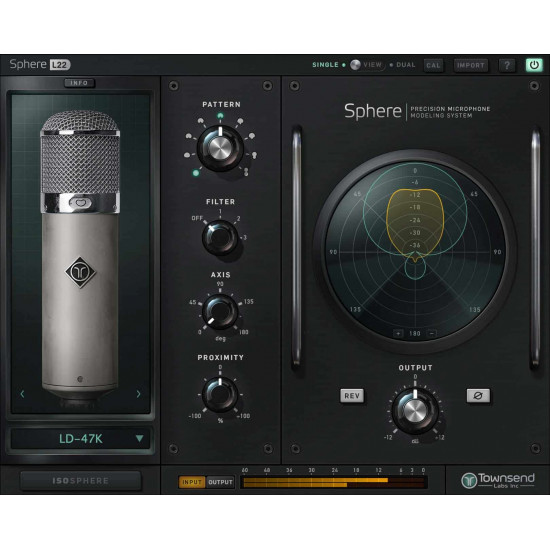Select next microphone with right arrow
550x550 pixels.
[x=139, y=394]
